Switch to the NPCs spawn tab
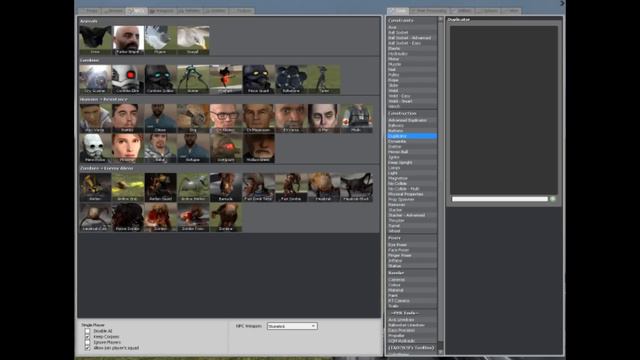Screen dimensions: 640x360 coord(136,11)
